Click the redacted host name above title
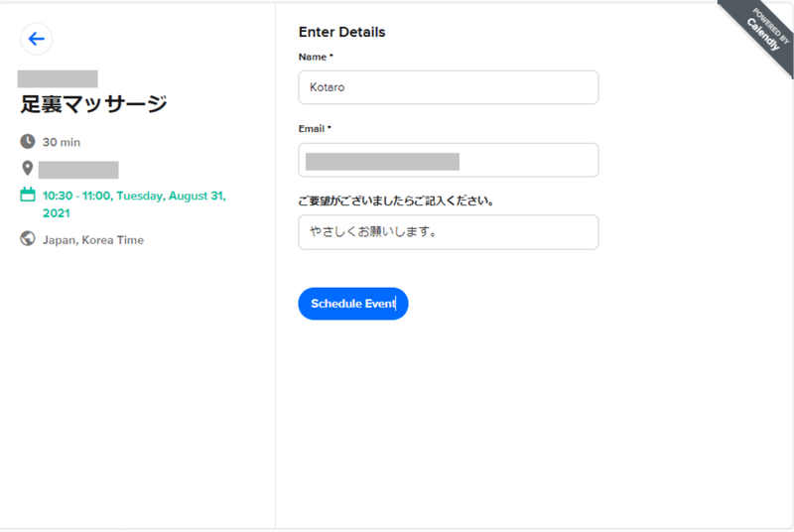 tap(58, 78)
